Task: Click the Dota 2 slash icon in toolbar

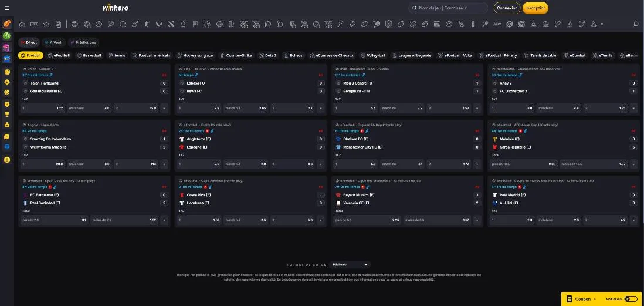Action: click(x=171, y=24)
